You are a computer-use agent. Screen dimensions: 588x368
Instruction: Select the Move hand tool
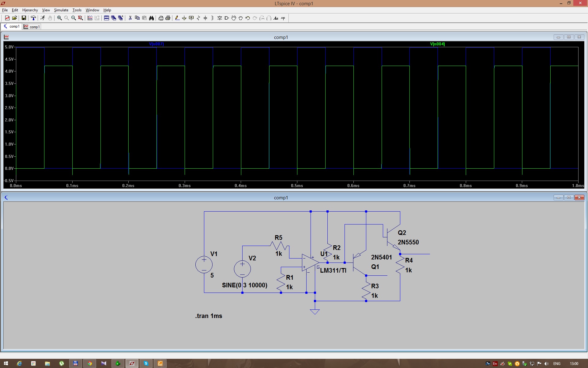pos(234,18)
